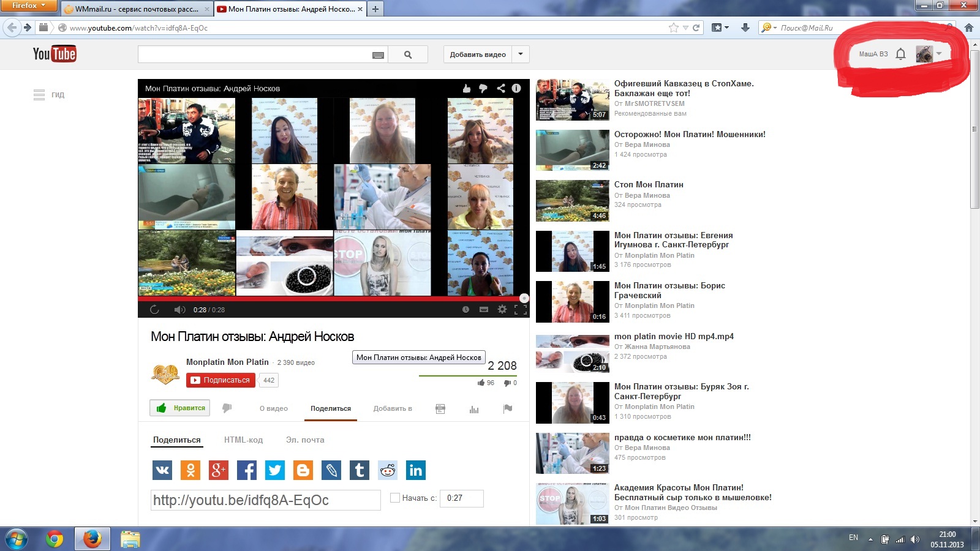Click the thumbs-up icon inside the video player

coord(467,88)
